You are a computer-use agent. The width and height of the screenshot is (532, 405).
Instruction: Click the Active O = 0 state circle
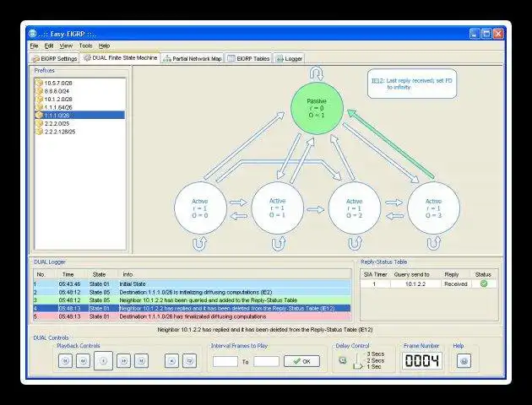tap(200, 208)
